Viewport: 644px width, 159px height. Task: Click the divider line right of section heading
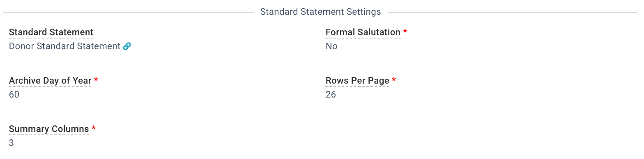tap(513, 13)
